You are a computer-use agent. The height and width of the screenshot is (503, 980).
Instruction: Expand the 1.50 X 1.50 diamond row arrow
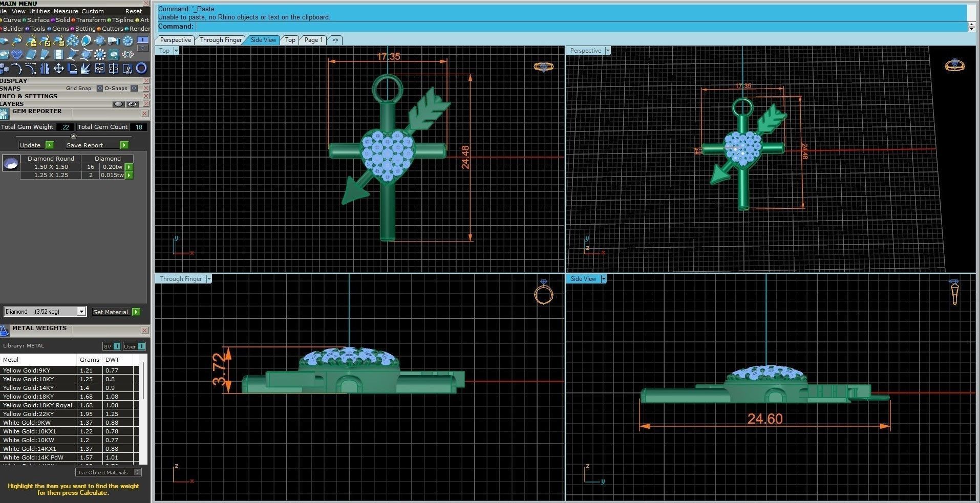pos(129,167)
